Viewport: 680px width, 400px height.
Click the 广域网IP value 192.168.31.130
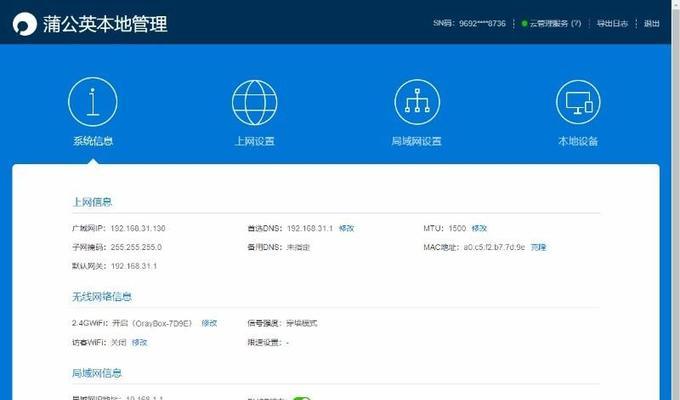click(138, 228)
